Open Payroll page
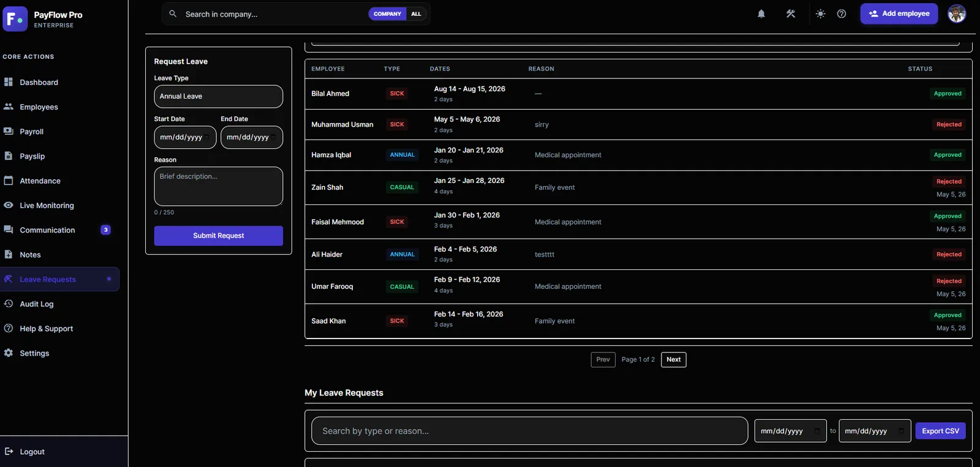 [31, 132]
